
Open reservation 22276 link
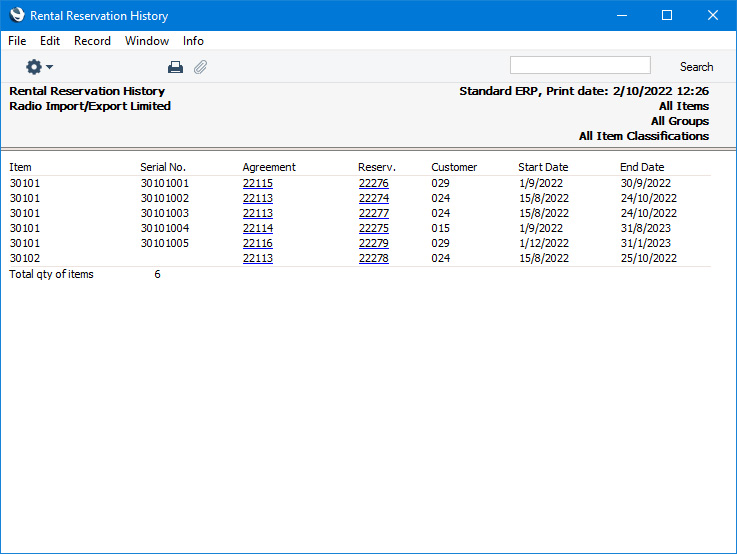[374, 183]
